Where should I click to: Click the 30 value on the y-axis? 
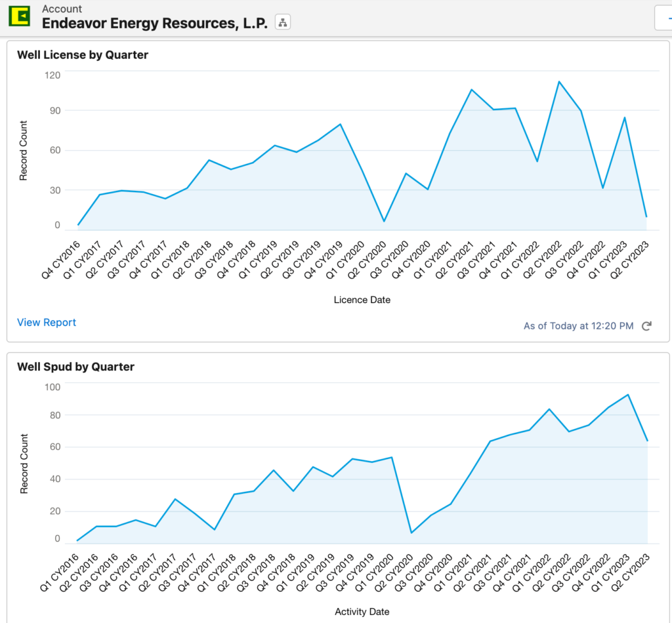pyautogui.click(x=55, y=190)
